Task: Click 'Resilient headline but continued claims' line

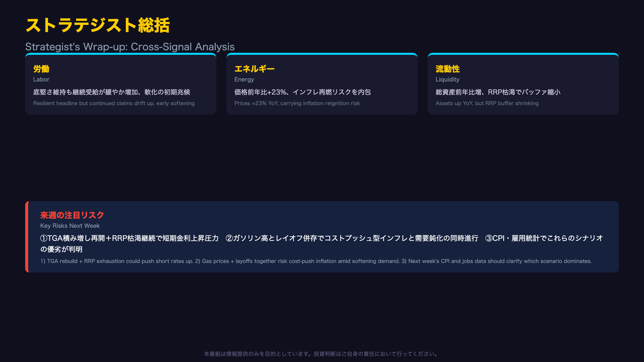Action: (x=114, y=103)
